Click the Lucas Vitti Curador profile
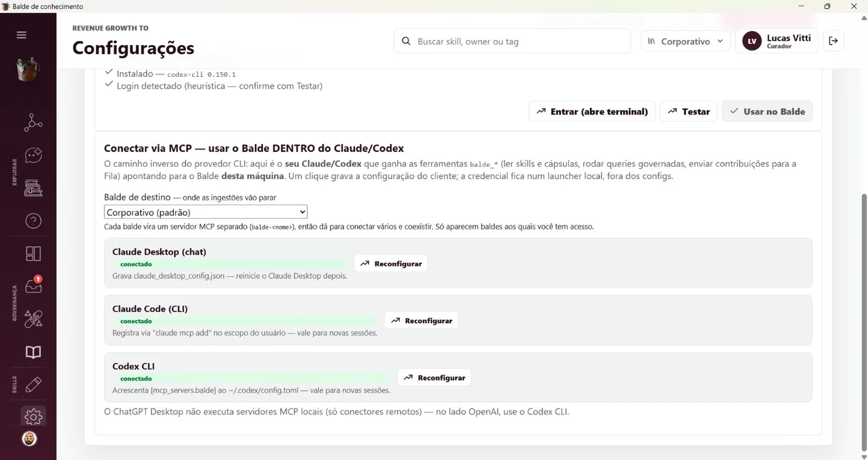 tap(777, 42)
